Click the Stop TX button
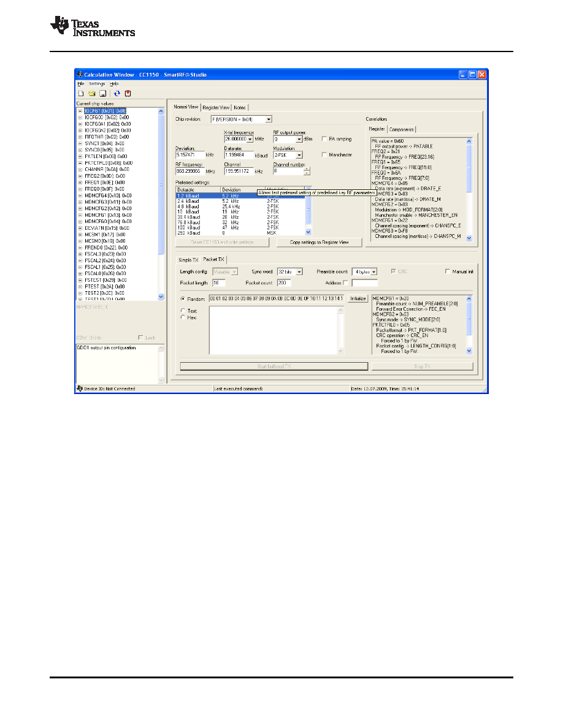The image size is (563, 728). (422, 366)
